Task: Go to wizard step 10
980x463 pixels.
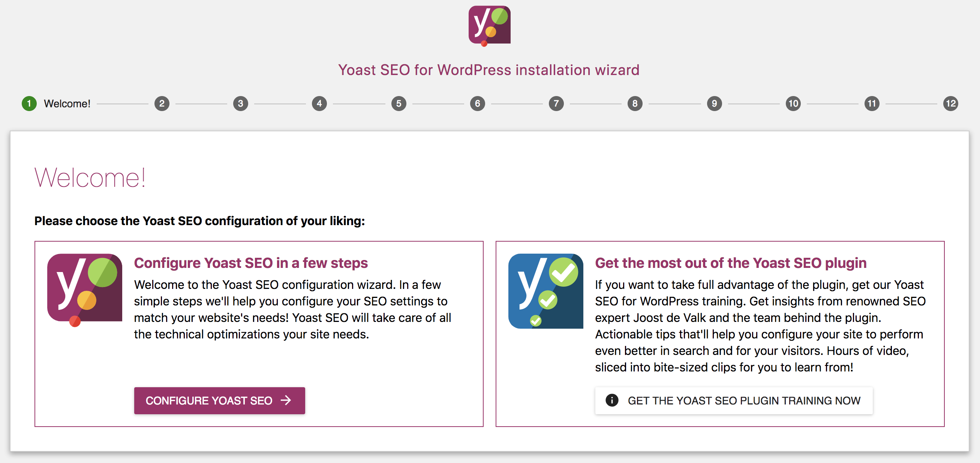Action: coord(793,104)
